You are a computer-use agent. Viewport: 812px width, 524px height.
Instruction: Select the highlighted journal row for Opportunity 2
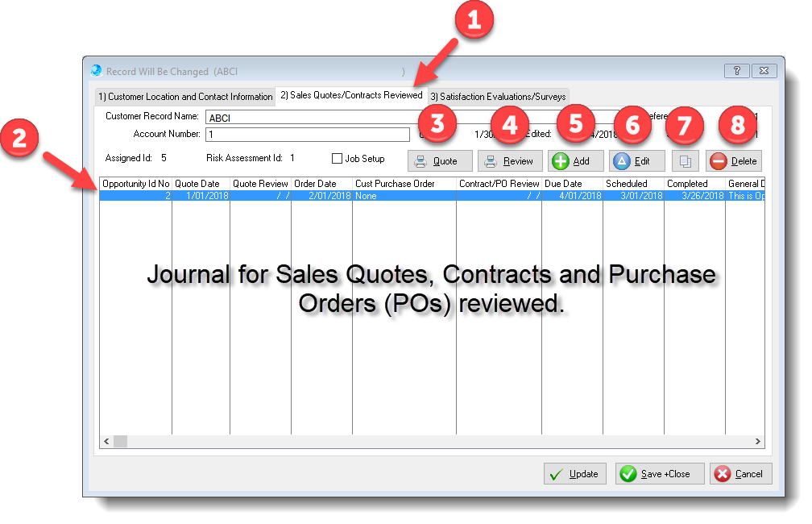(x=322, y=194)
